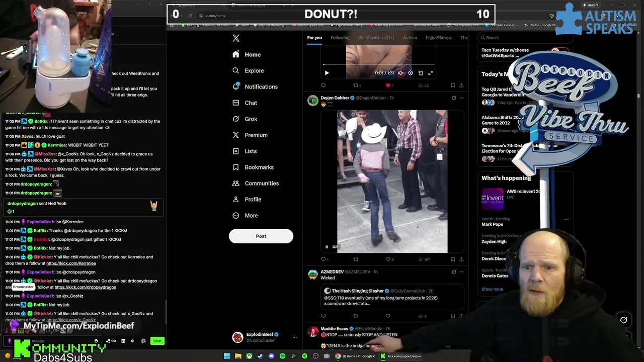Switch to the Autism tab
Viewport: 644px width, 362px height.
point(410,38)
